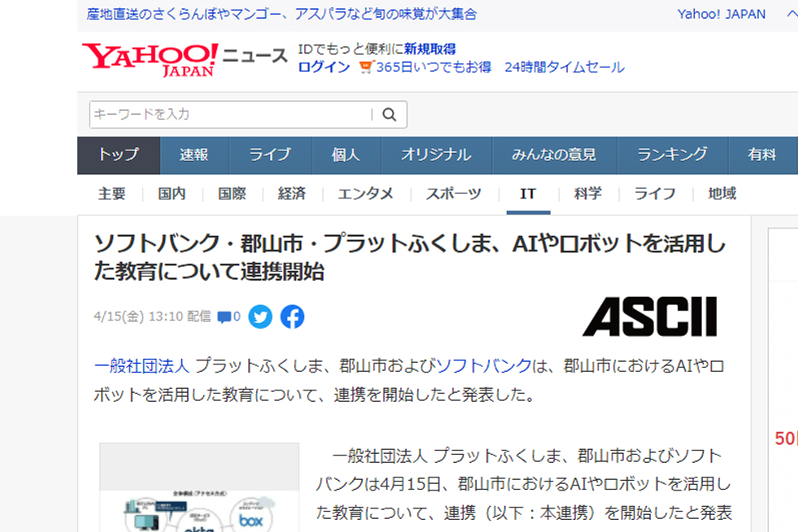
Task: Switch to the 個人 tab
Action: [346, 155]
